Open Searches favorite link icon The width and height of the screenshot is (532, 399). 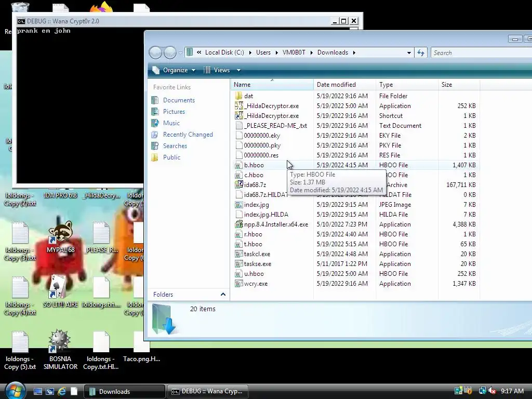pyautogui.click(x=155, y=146)
